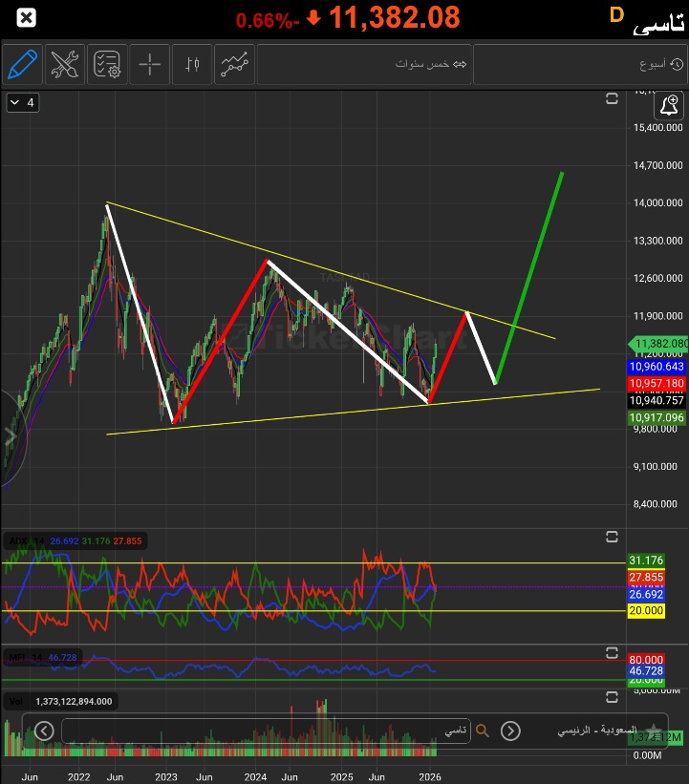689x784 pixels.
Task: Expand the left side panel arrow
Action: [11, 437]
